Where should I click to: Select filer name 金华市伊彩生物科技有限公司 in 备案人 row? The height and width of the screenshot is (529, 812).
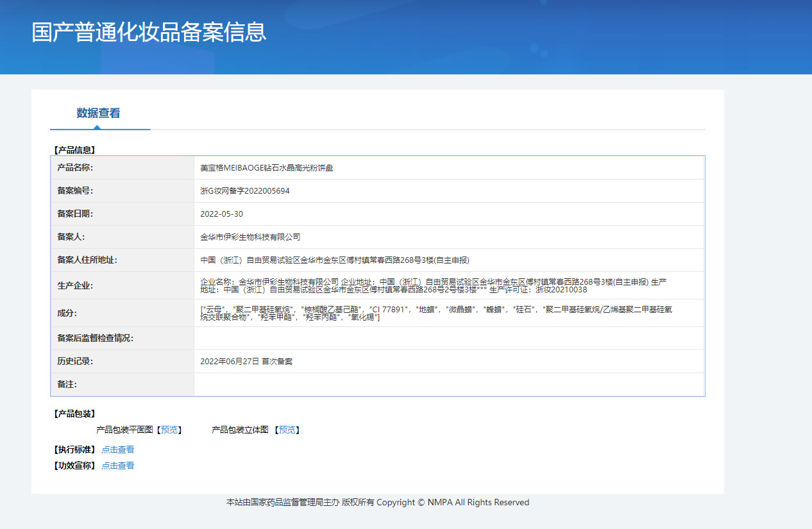tap(250, 237)
